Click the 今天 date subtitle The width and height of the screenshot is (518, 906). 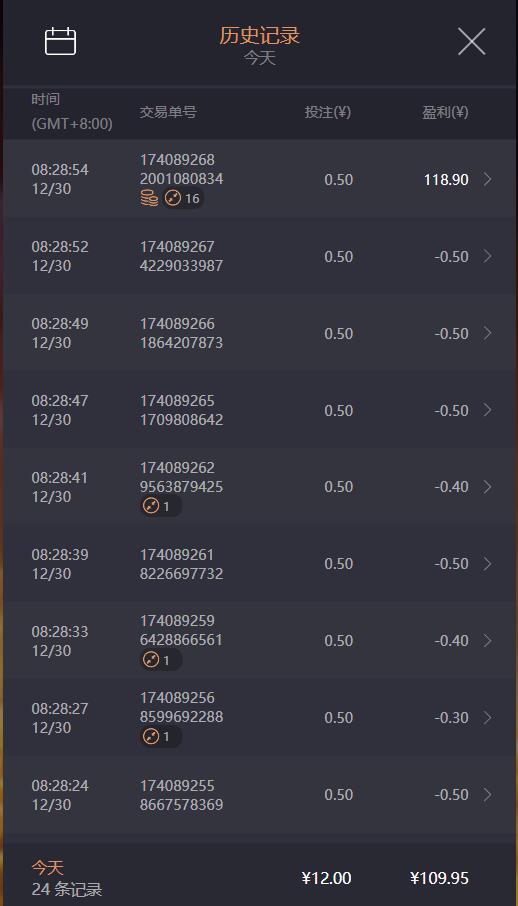260,58
